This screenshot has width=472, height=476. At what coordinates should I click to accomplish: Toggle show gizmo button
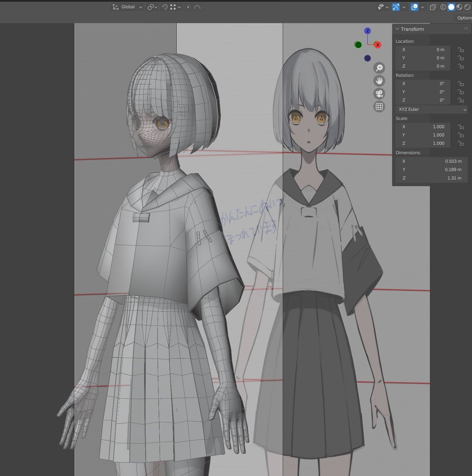click(x=396, y=7)
